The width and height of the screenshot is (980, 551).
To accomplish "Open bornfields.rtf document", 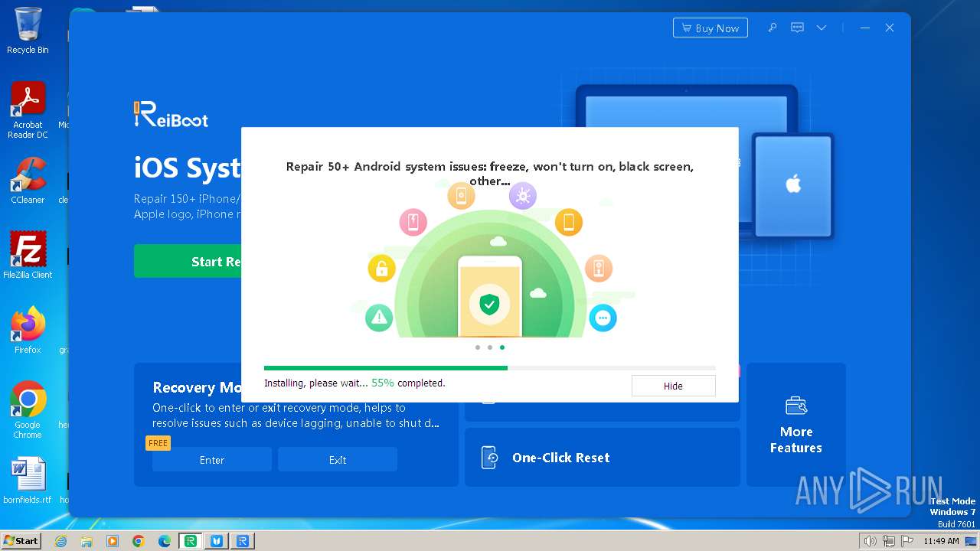I will point(28,481).
